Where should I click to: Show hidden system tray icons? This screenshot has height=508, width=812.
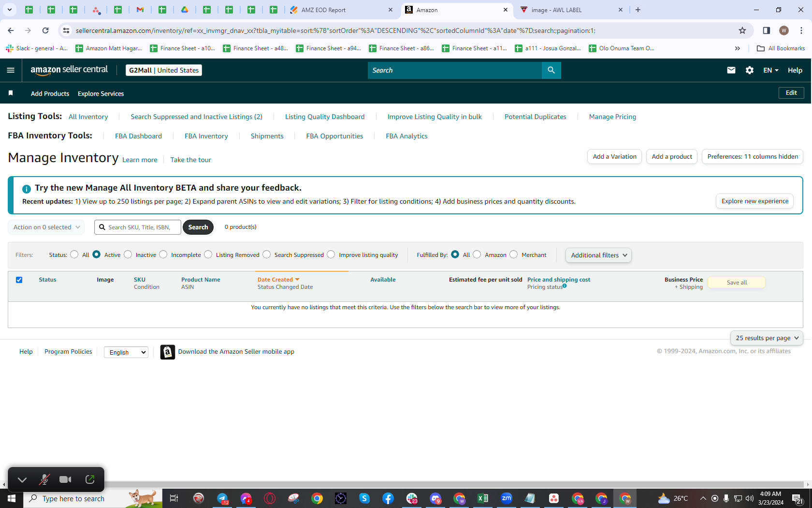pos(703,498)
